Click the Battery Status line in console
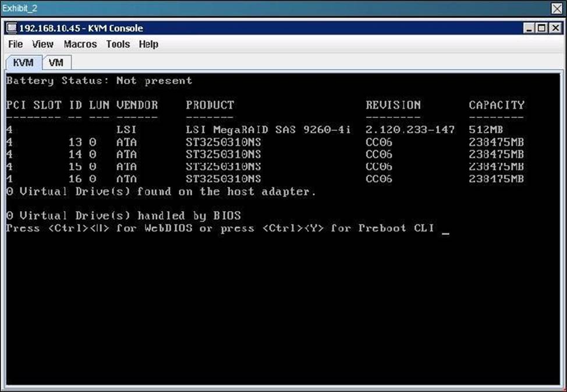The width and height of the screenshot is (567, 392). pyautogui.click(x=99, y=81)
